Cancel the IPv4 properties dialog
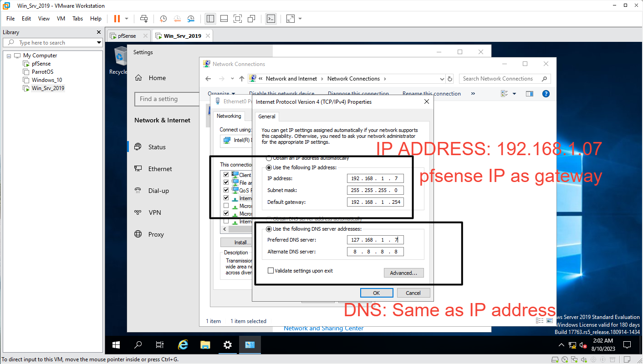This screenshot has height=364, width=643. [413, 293]
